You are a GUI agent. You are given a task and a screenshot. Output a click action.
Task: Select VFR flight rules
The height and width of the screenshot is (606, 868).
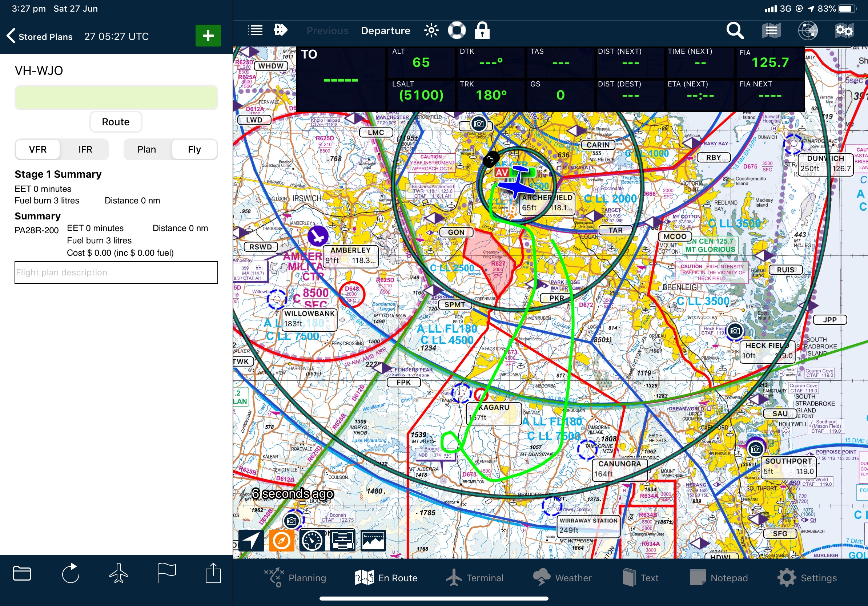click(38, 149)
